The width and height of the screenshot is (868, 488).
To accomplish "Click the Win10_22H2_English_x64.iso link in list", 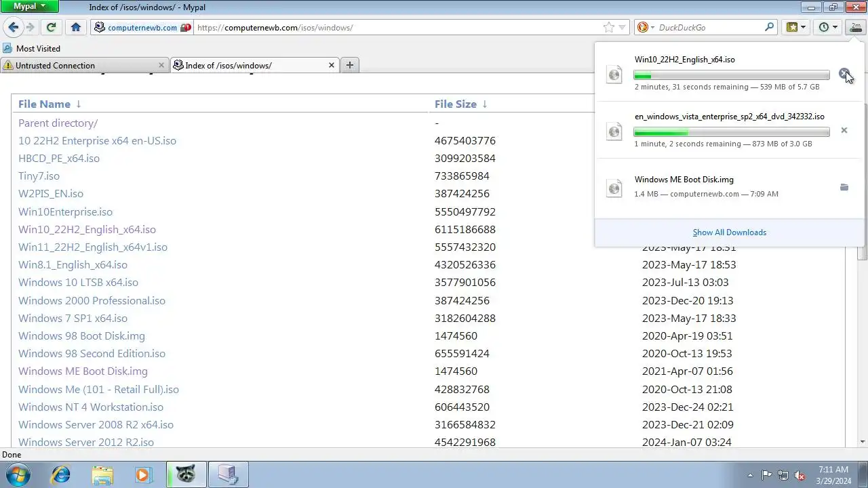I will pyautogui.click(x=87, y=230).
